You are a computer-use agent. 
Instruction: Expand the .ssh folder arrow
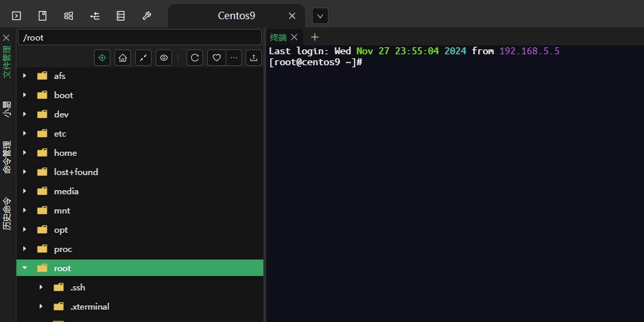tap(41, 288)
